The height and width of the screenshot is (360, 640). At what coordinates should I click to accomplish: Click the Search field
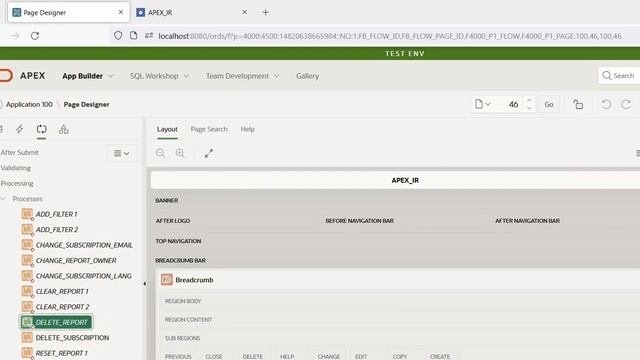coord(619,76)
